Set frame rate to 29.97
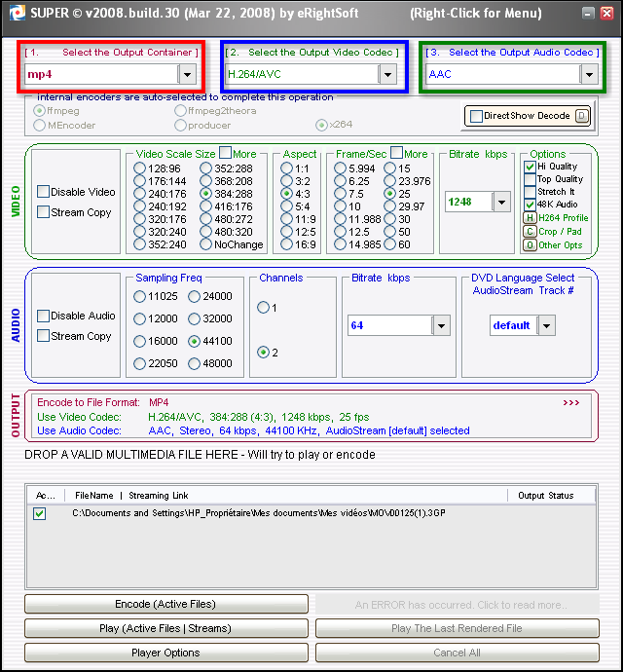 click(x=390, y=206)
